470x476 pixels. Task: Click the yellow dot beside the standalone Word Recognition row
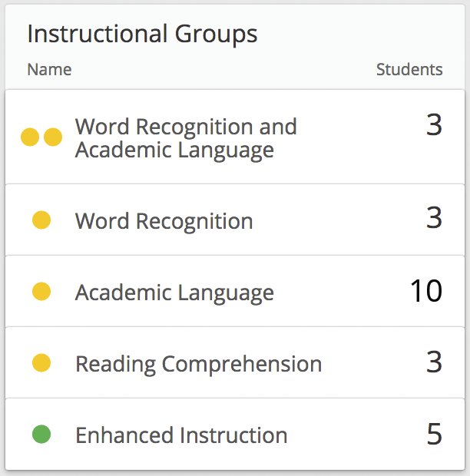click(x=41, y=221)
